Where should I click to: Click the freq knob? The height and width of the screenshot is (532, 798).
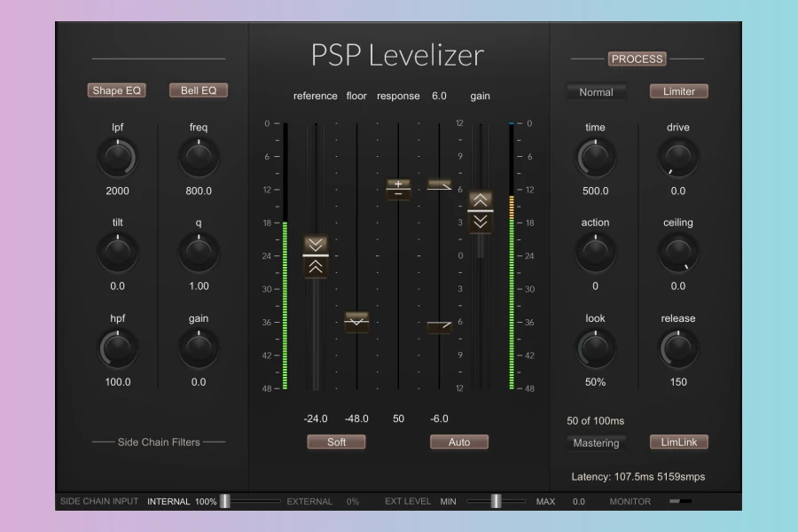(x=199, y=157)
